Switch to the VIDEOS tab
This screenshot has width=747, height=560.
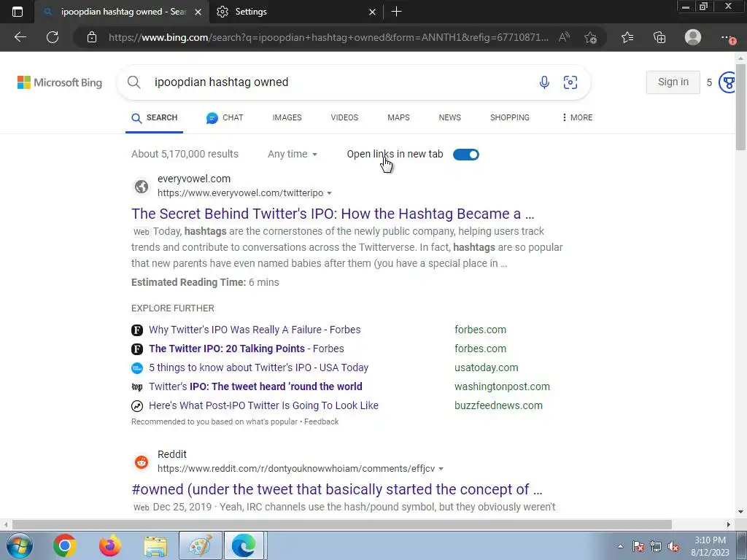click(x=344, y=117)
